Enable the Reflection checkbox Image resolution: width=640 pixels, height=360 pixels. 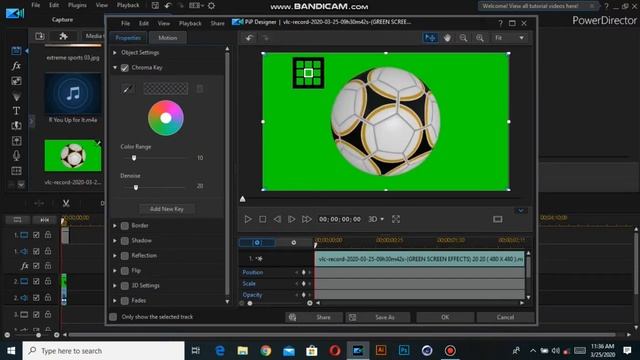[x=125, y=256]
